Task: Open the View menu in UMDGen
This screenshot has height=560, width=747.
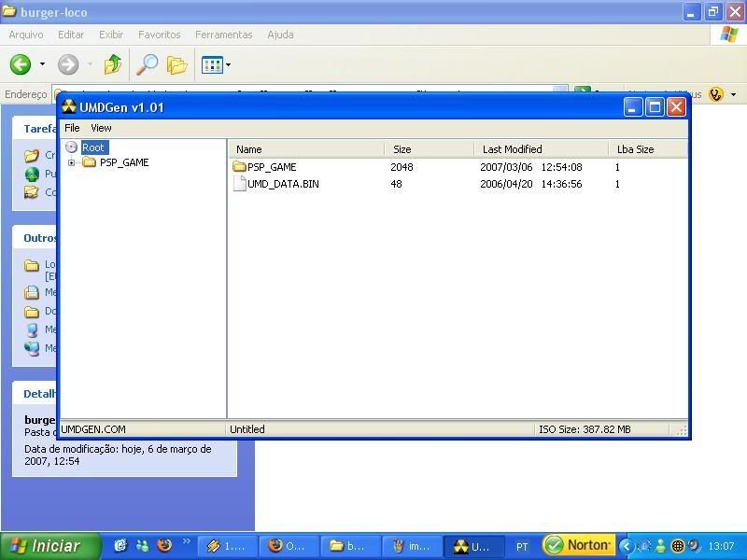Action: pyautogui.click(x=101, y=128)
